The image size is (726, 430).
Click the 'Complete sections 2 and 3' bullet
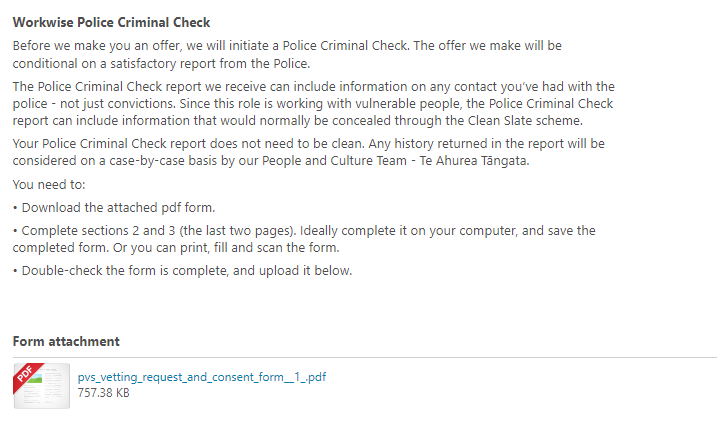[304, 239]
